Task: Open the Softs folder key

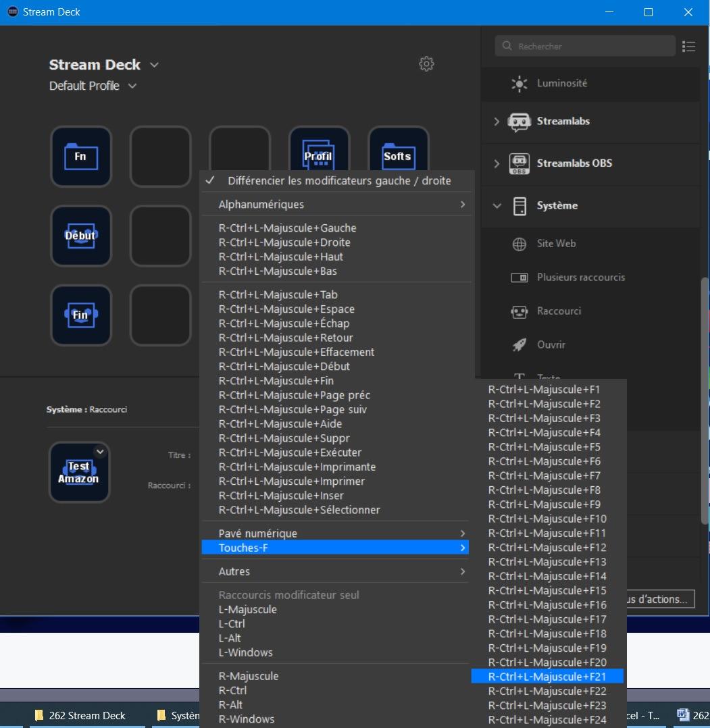Action: (x=399, y=149)
